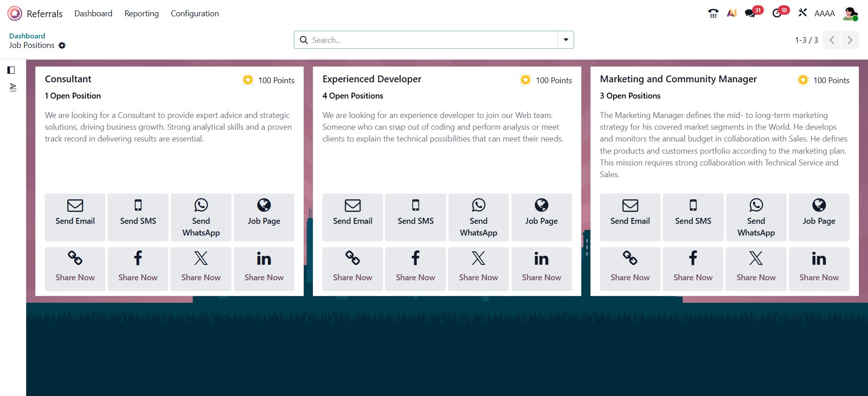Send Email for Consultant position
868x396 pixels.
point(75,217)
